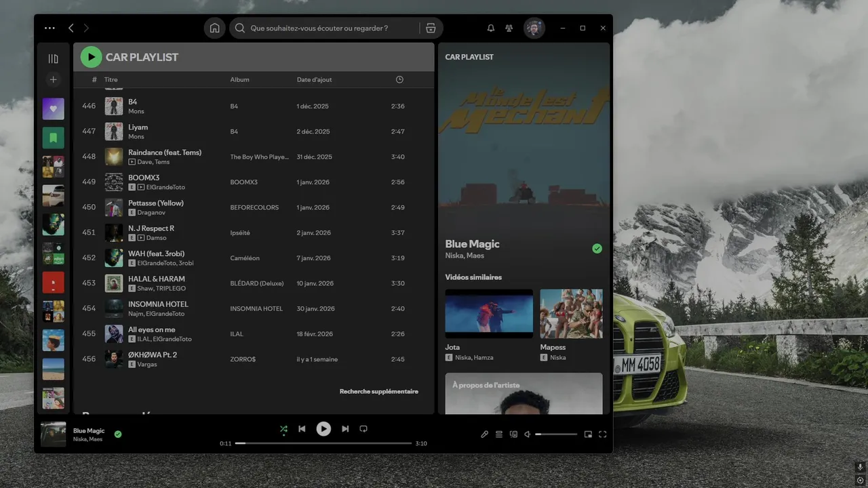Play CAR PLAYLIST with the green button
The image size is (868, 488).
[91, 57]
